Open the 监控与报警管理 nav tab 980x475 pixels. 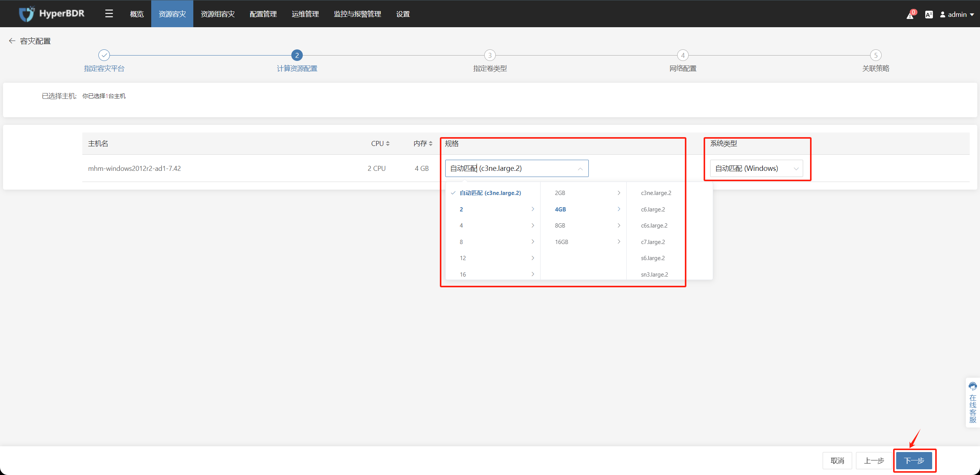358,14
